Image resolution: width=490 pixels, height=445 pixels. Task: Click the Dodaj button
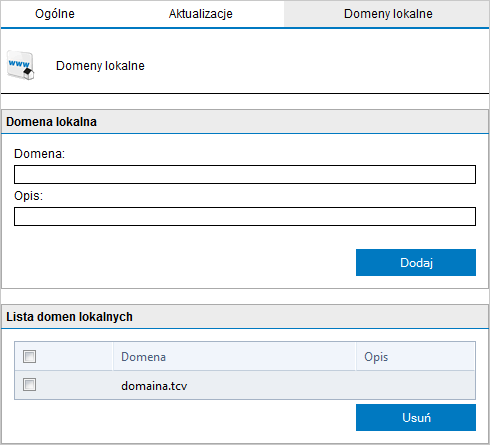416,262
